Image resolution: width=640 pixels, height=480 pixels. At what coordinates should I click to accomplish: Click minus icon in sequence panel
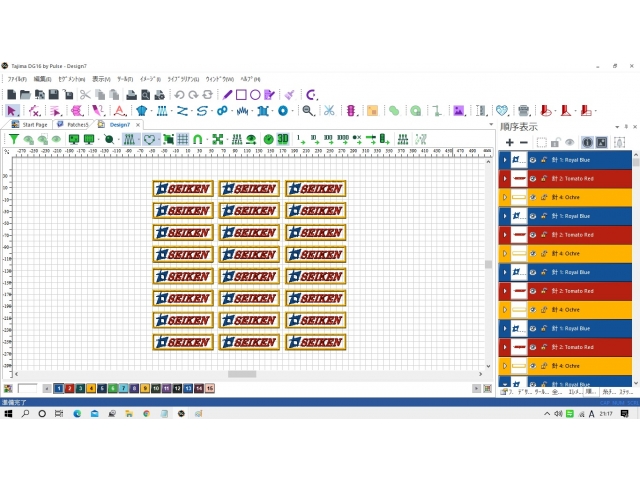pos(524,142)
